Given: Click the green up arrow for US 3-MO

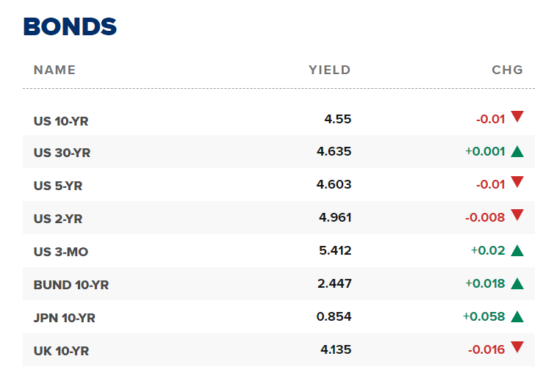Looking at the screenshot, I should (517, 251).
